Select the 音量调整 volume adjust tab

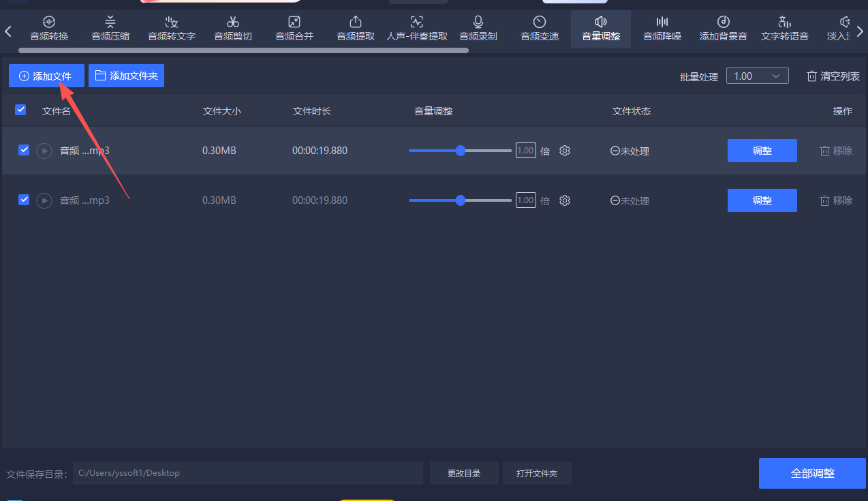(x=601, y=29)
